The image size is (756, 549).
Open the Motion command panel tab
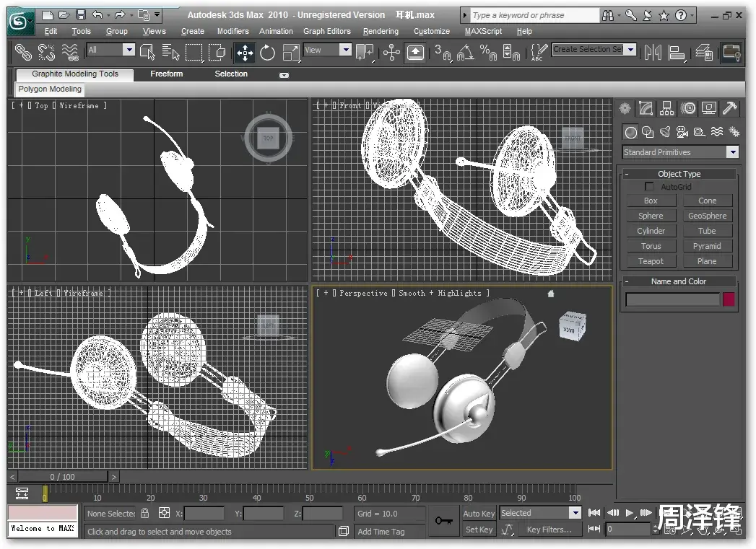688,108
